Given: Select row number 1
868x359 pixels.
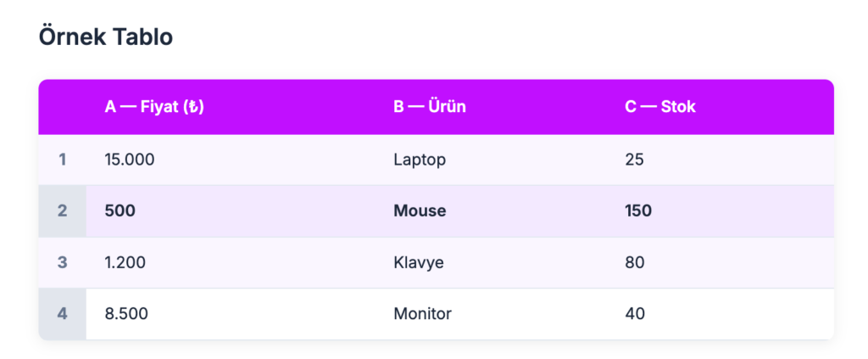Looking at the screenshot, I should pyautogui.click(x=63, y=159).
